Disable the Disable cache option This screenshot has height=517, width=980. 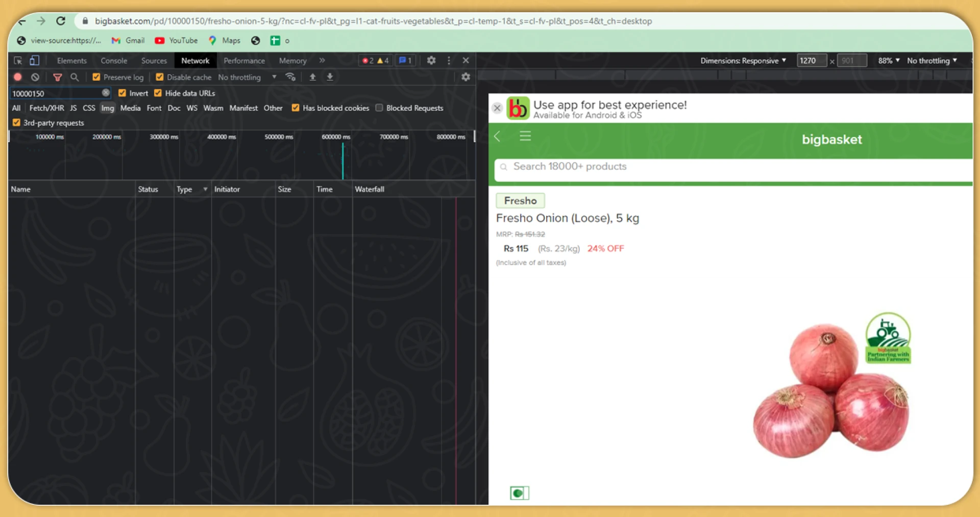coord(158,77)
